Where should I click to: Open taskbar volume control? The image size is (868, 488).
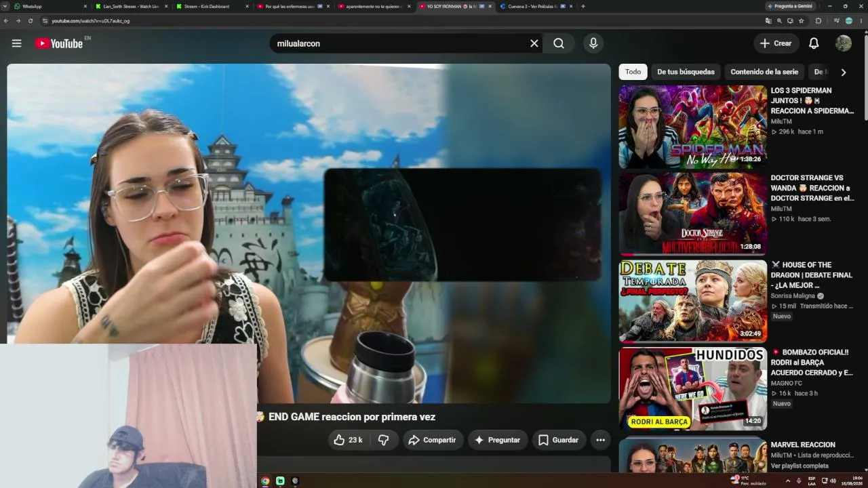tap(833, 481)
